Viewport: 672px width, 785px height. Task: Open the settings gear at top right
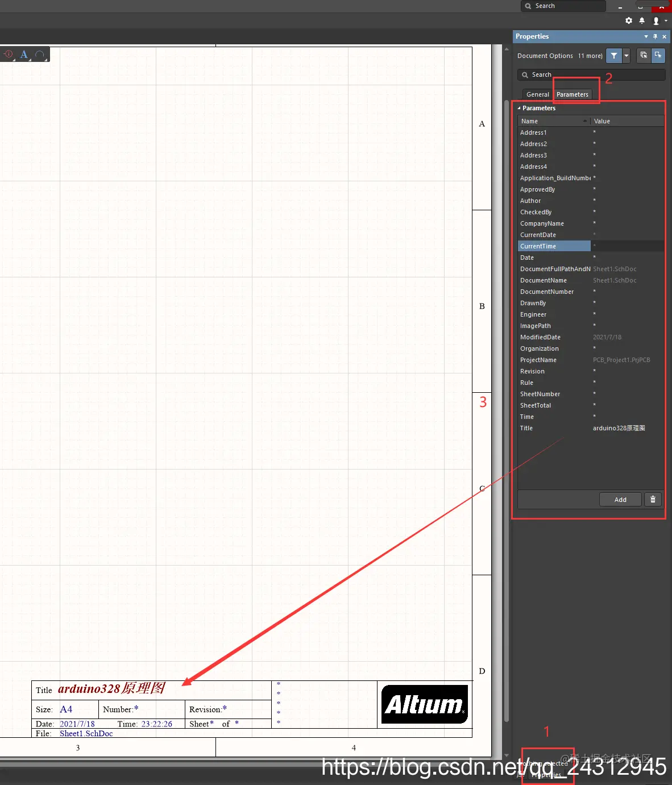[629, 20]
